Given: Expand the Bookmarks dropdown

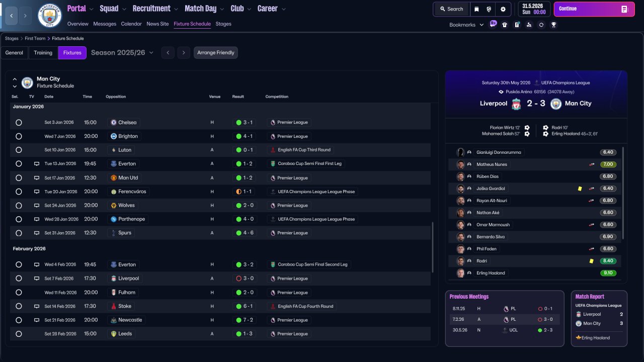Looking at the screenshot, I should click(x=466, y=25).
